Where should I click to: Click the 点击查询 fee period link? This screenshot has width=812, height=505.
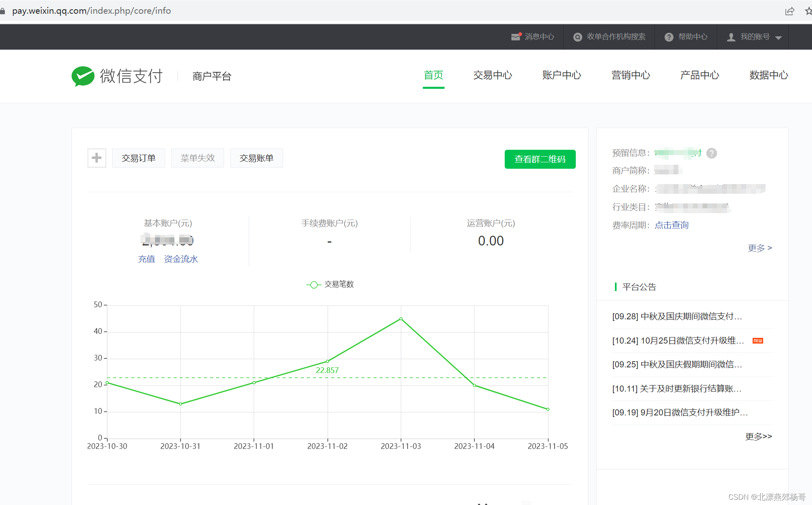click(671, 225)
